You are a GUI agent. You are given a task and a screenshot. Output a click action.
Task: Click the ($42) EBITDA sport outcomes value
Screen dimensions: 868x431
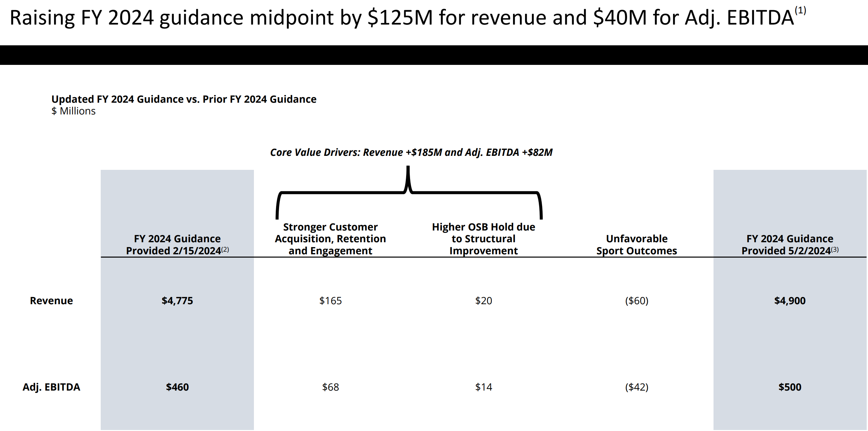[637, 387]
